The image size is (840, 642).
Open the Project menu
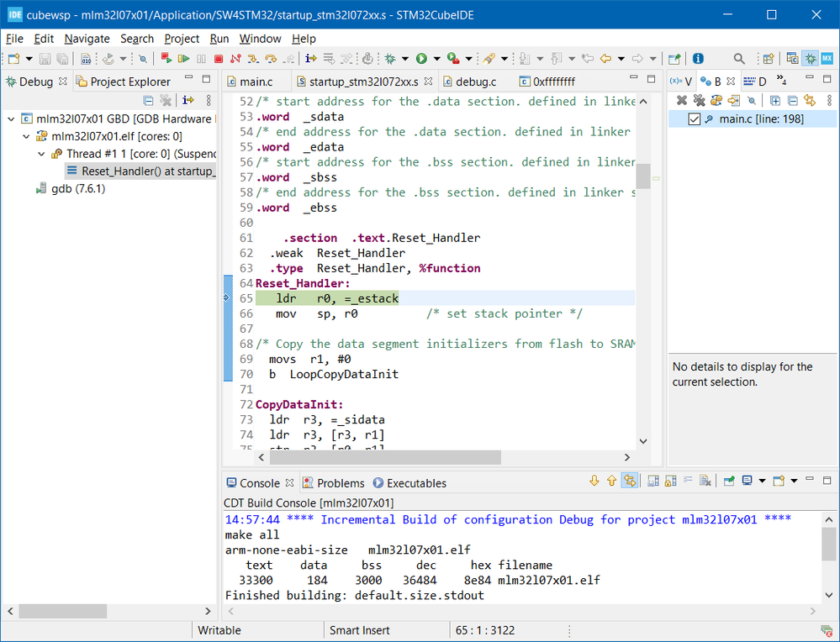pos(182,39)
